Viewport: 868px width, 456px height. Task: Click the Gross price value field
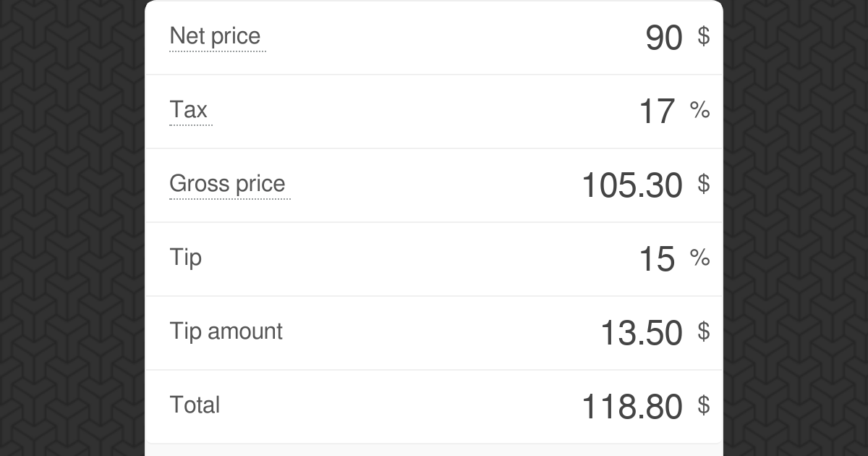point(633,185)
